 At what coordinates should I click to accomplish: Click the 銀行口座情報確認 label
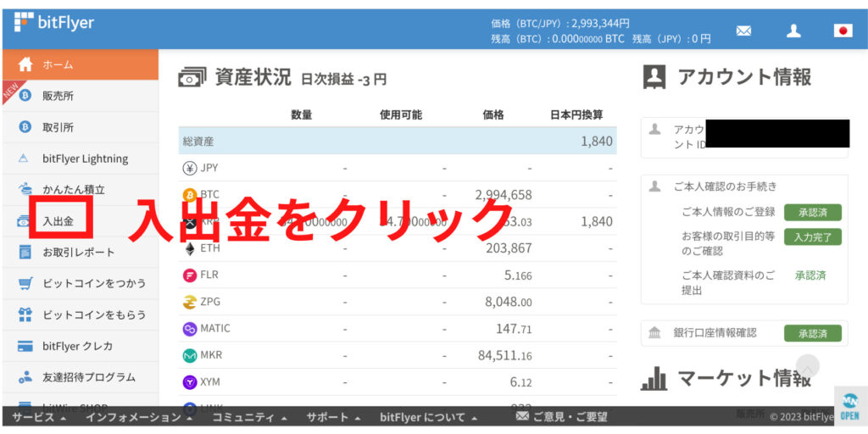click(715, 333)
